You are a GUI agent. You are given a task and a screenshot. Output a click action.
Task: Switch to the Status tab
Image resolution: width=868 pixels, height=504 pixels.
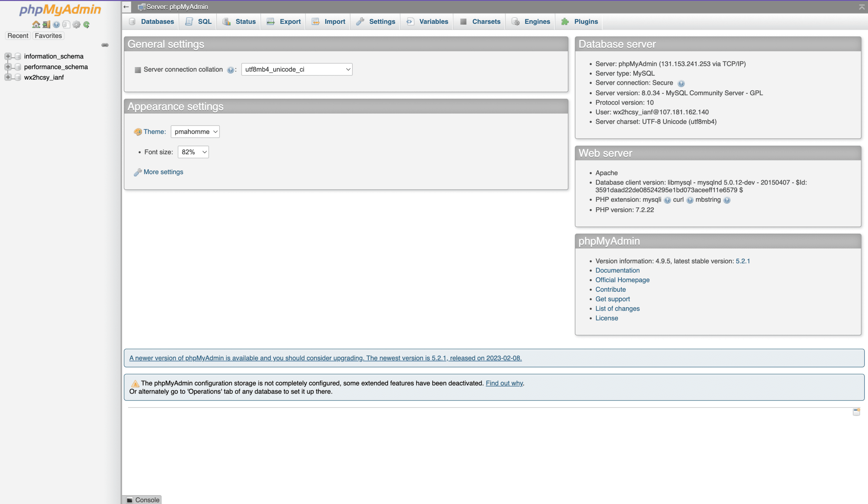coord(239,21)
